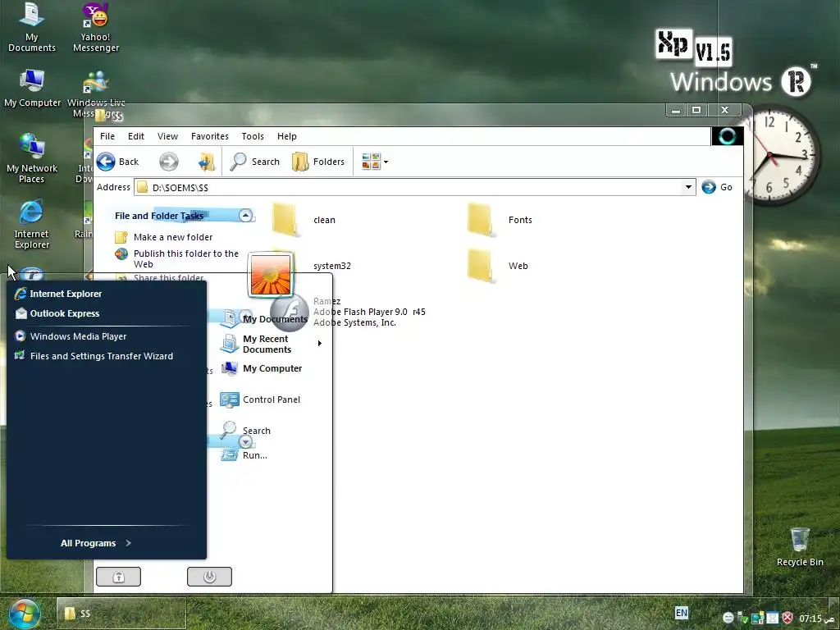Select the Fonts folder
This screenshot has height=630, width=840.
[500, 220]
